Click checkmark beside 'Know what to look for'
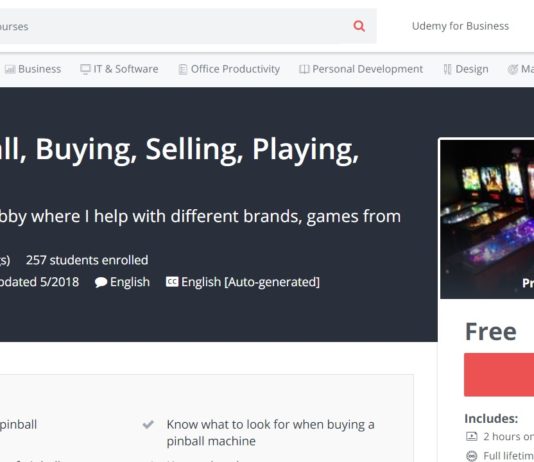Screen dimensions: 534x462 (x=148, y=424)
